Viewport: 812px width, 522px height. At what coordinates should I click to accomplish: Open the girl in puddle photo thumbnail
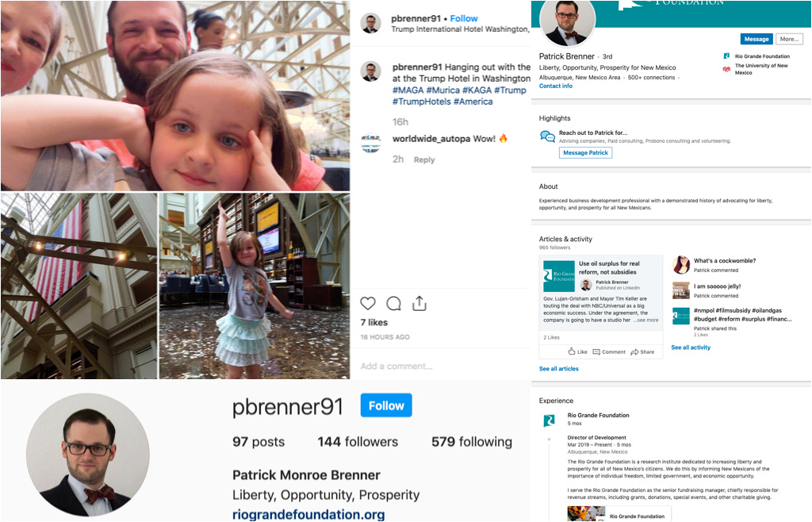pyautogui.click(x=255, y=286)
